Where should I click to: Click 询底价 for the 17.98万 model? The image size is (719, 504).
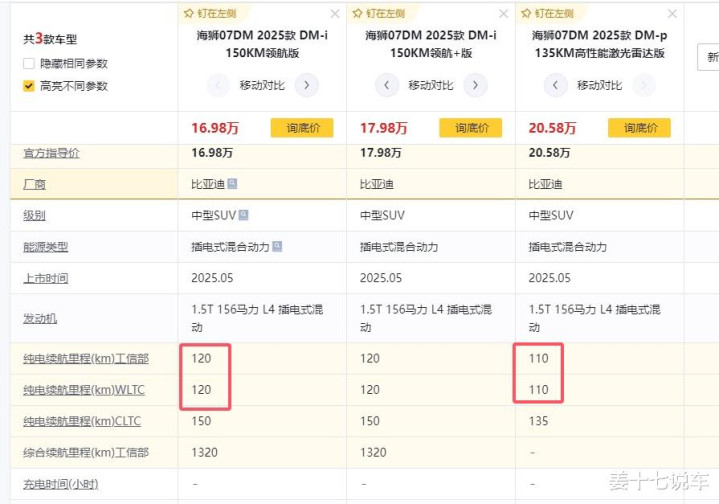tap(471, 128)
